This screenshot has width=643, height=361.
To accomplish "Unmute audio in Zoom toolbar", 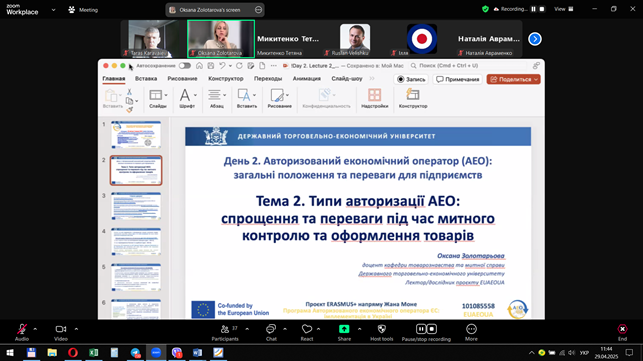I will click(22, 331).
